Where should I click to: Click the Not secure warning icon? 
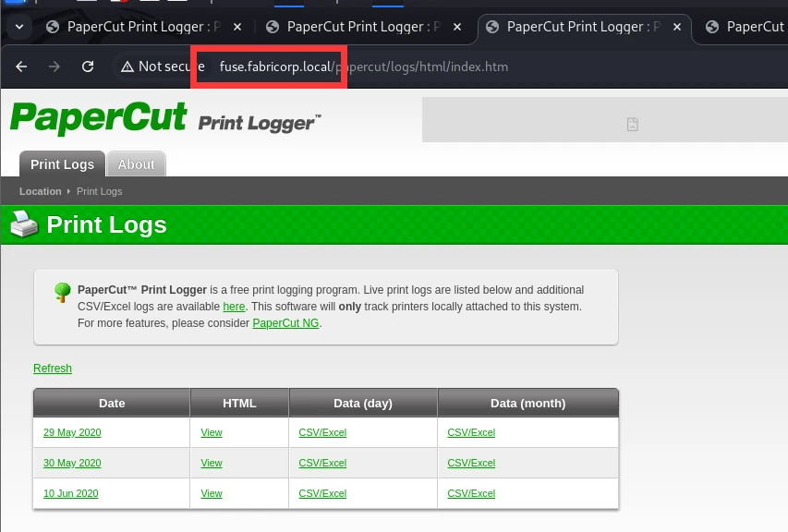click(127, 66)
